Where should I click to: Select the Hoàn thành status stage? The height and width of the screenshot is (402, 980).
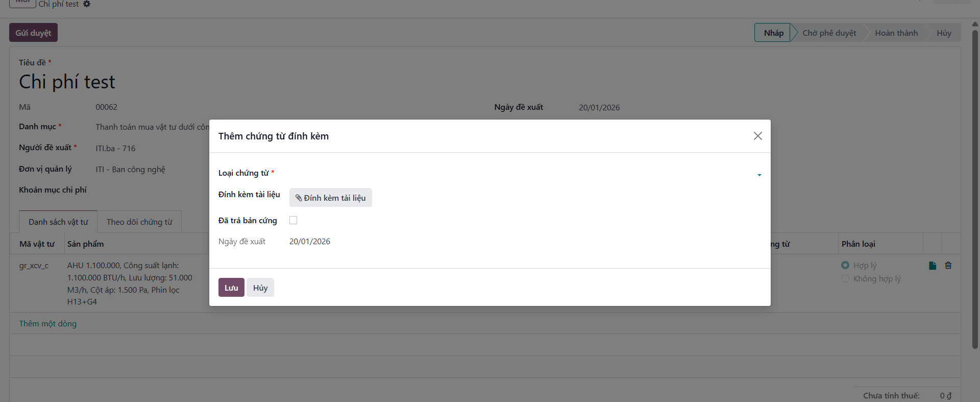tap(896, 33)
